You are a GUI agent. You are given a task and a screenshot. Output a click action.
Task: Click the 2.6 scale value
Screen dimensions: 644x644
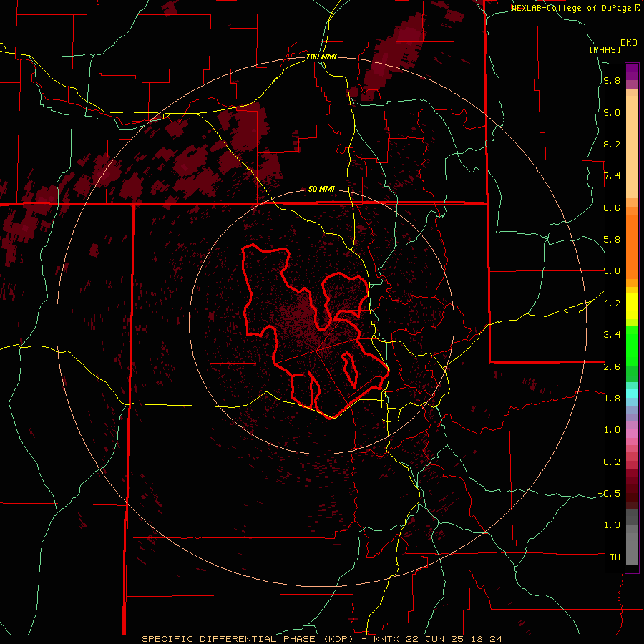[x=612, y=367]
